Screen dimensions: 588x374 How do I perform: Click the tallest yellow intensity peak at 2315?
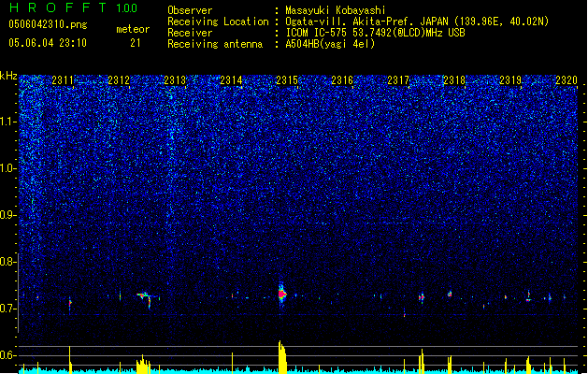[282, 357]
